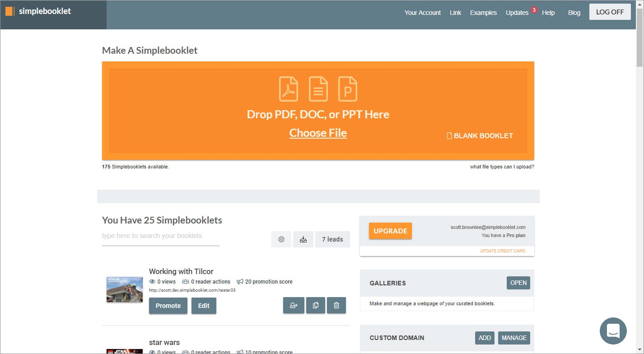Image resolution: width=644 pixels, height=354 pixels.
Task: Open the Working with Tilcor thumbnail
Action: click(x=125, y=289)
